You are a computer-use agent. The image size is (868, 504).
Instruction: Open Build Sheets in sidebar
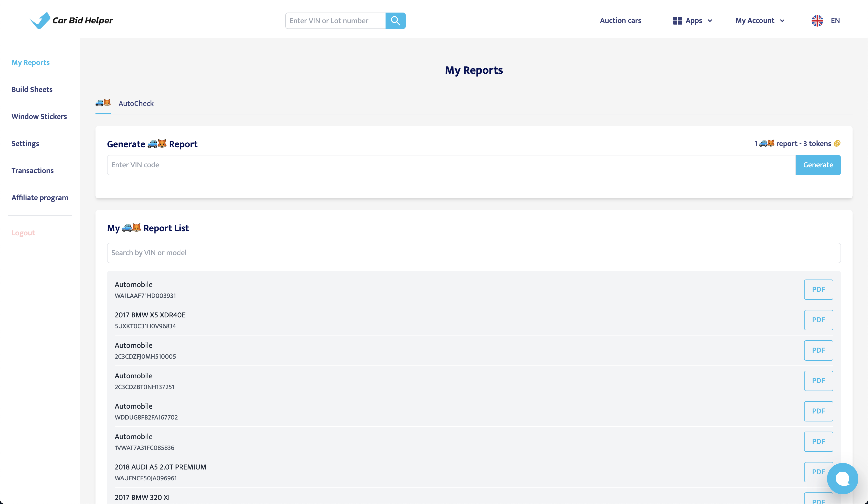pos(32,89)
